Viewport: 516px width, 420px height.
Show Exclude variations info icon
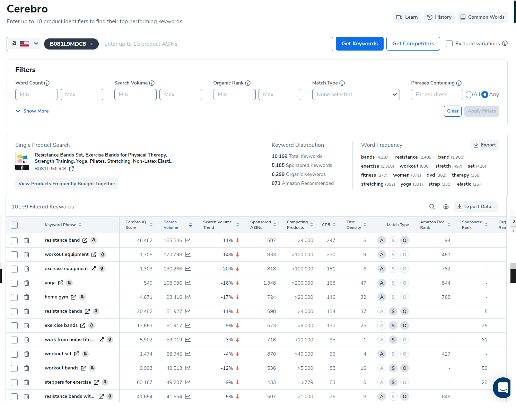tap(505, 43)
